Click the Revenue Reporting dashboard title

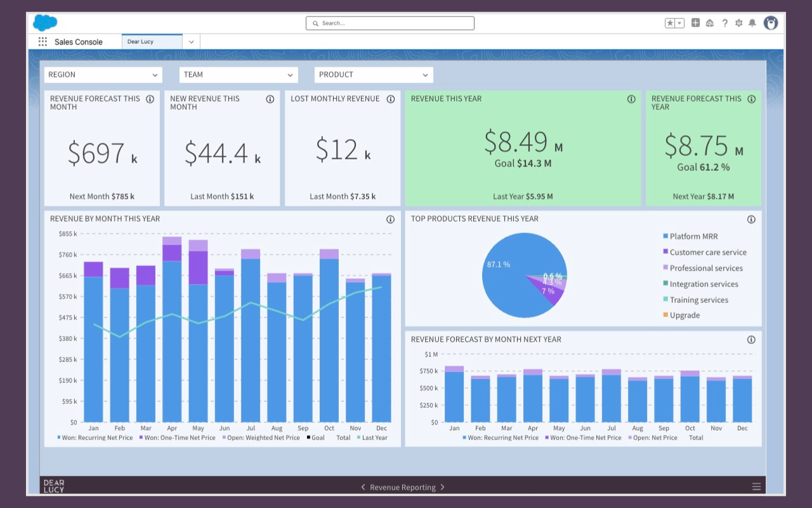point(403,488)
